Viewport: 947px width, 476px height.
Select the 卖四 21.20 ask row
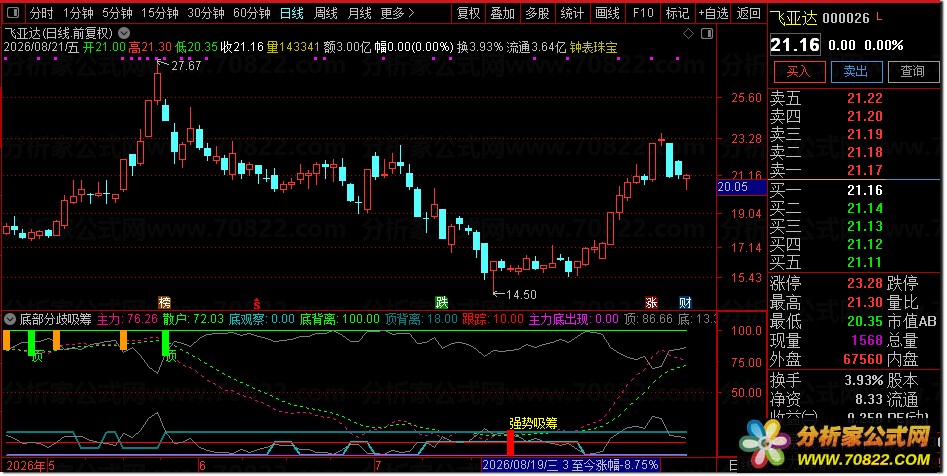(x=855, y=116)
